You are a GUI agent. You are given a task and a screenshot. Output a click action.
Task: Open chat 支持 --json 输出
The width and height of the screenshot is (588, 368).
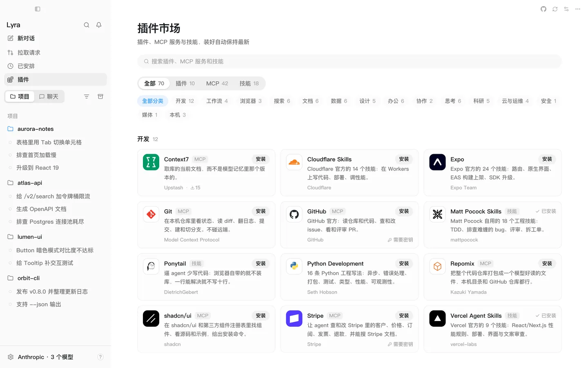click(56, 304)
